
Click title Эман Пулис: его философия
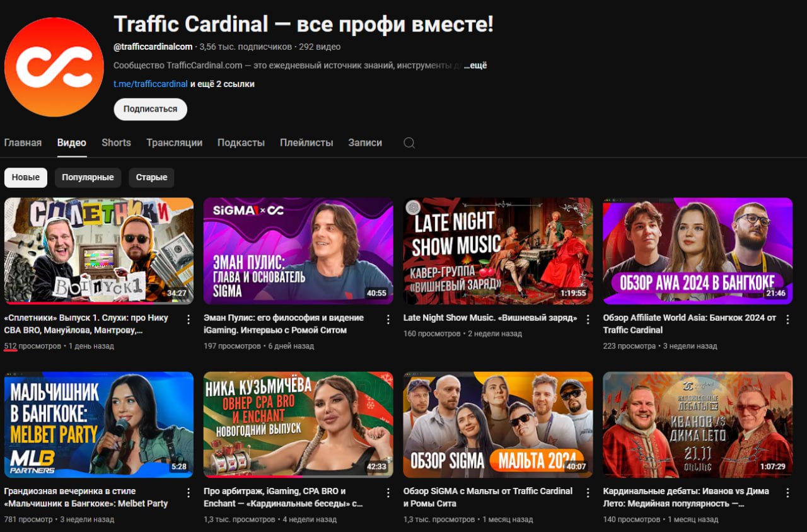[284, 324]
